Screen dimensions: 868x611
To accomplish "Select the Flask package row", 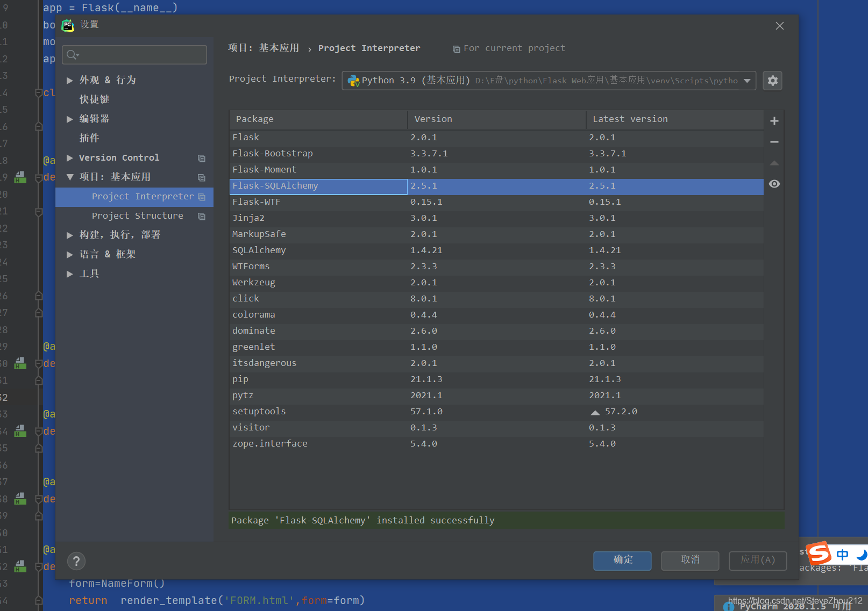I will click(x=496, y=138).
